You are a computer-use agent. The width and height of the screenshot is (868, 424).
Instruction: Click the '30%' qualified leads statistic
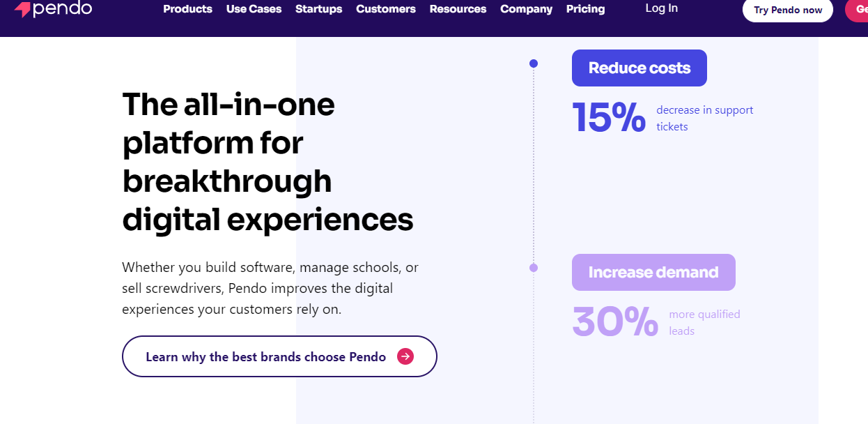pos(615,322)
